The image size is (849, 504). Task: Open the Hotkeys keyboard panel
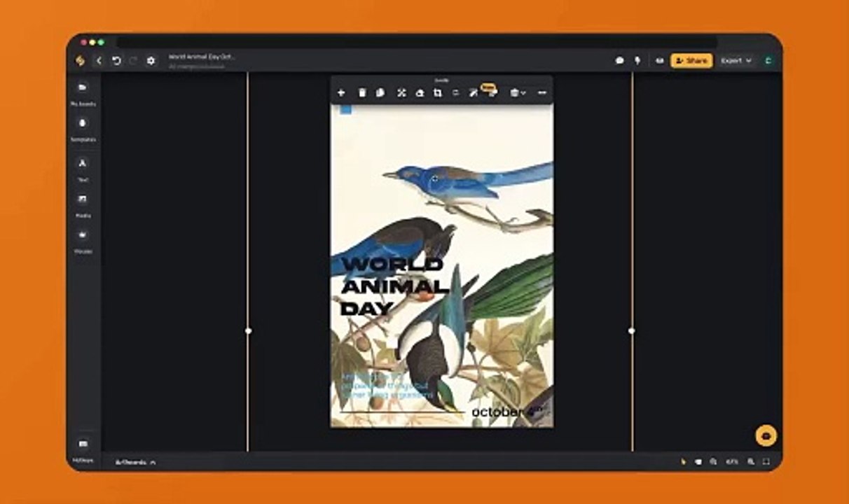pyautogui.click(x=83, y=449)
